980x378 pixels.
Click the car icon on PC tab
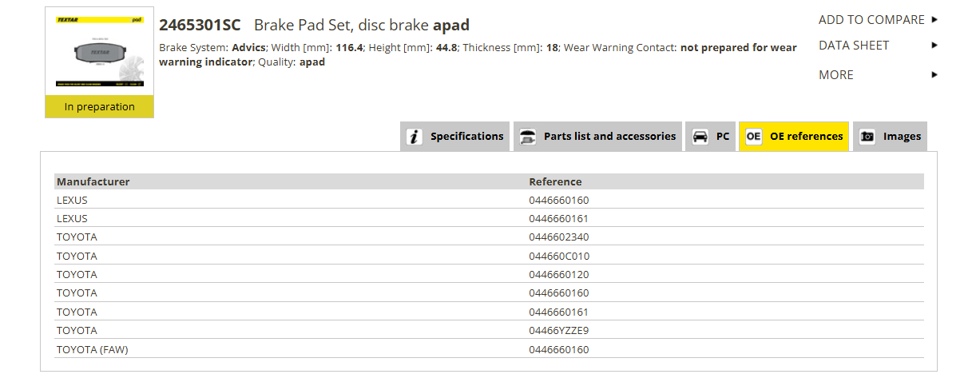pyautogui.click(x=700, y=137)
